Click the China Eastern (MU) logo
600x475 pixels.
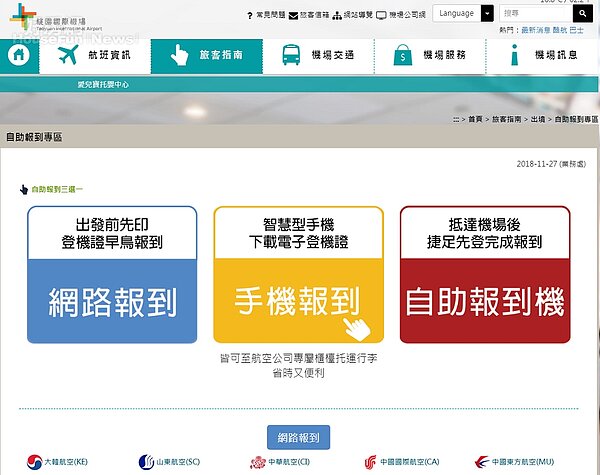(481, 462)
